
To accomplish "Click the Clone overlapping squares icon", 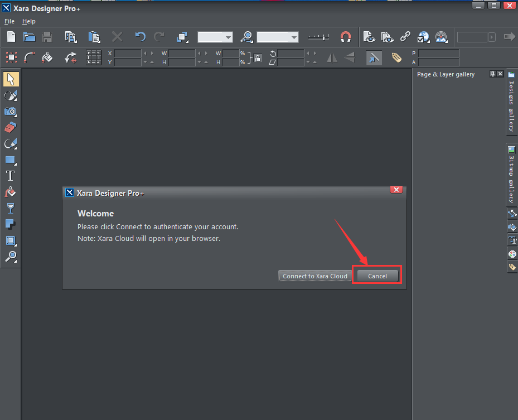I will [182, 37].
